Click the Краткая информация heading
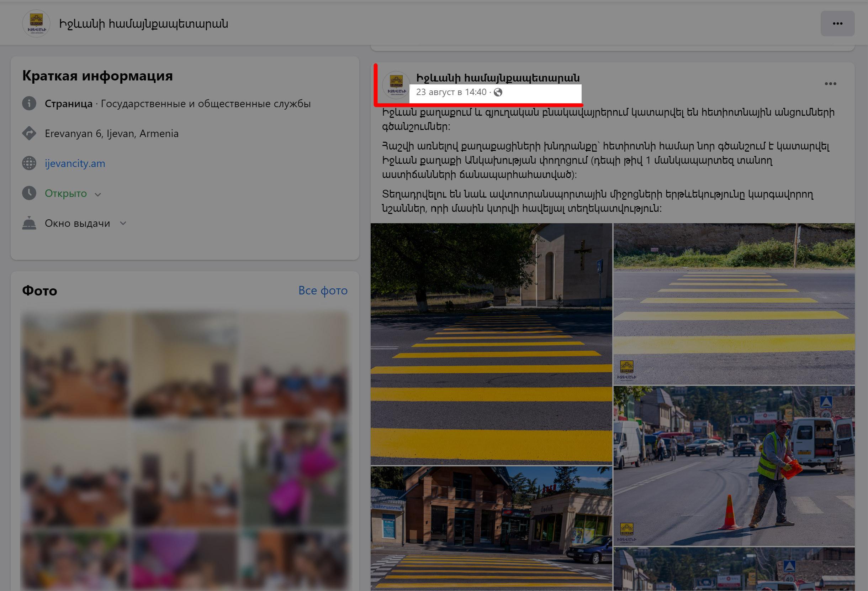This screenshot has width=868, height=591. [x=97, y=76]
